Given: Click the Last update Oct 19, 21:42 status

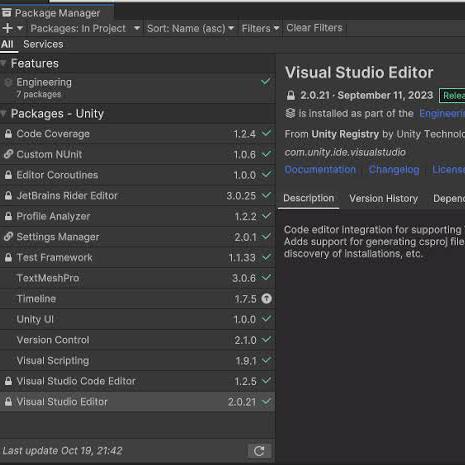Looking at the screenshot, I should [x=62, y=451].
